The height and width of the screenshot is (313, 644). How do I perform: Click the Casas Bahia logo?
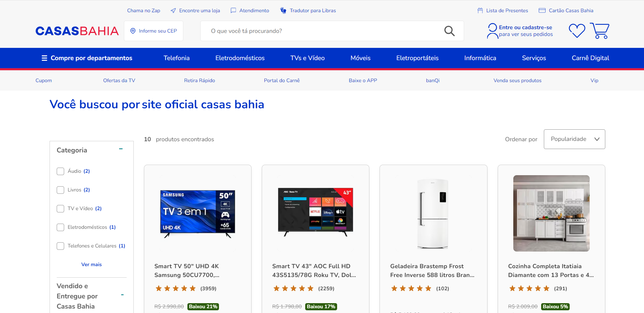coord(77,31)
